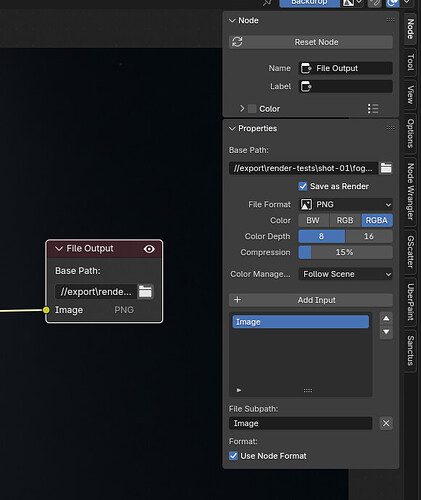Click the PNG image format icon

(306, 204)
